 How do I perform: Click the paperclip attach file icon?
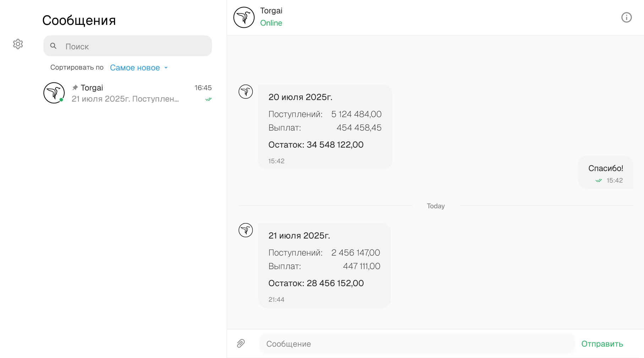(241, 343)
